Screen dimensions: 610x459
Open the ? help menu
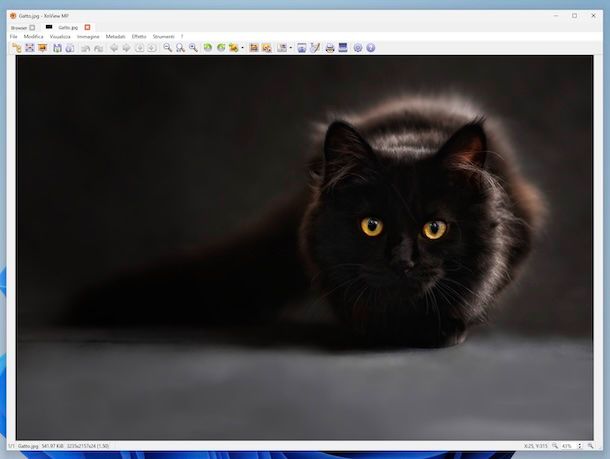pos(182,37)
